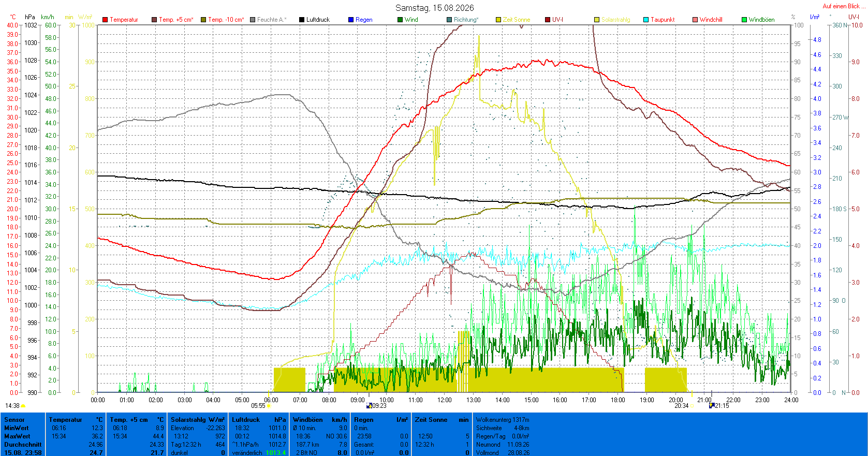Click the 'MaxWert' row label
Viewport: 868px width, 456px height.
[17, 436]
